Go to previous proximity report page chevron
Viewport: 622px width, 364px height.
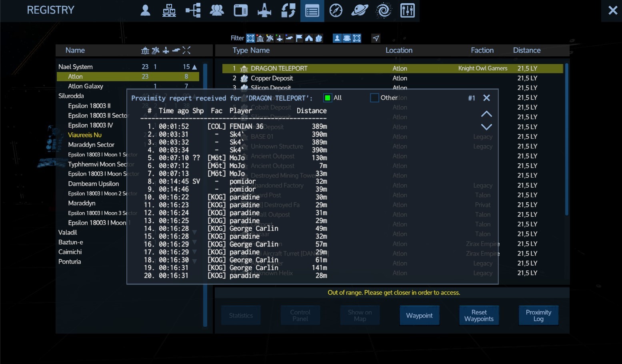pyautogui.click(x=486, y=114)
